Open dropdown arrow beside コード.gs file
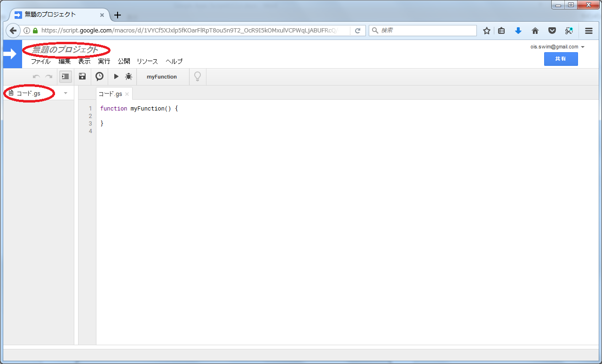This screenshot has height=364, width=602. [65, 93]
